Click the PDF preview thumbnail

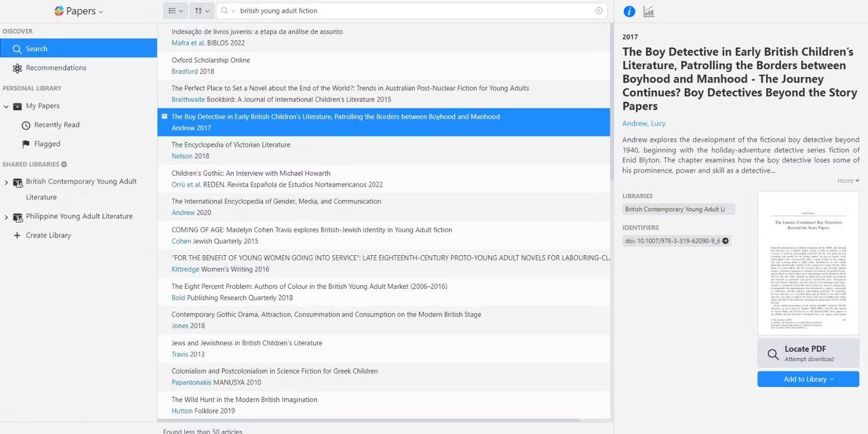click(808, 263)
